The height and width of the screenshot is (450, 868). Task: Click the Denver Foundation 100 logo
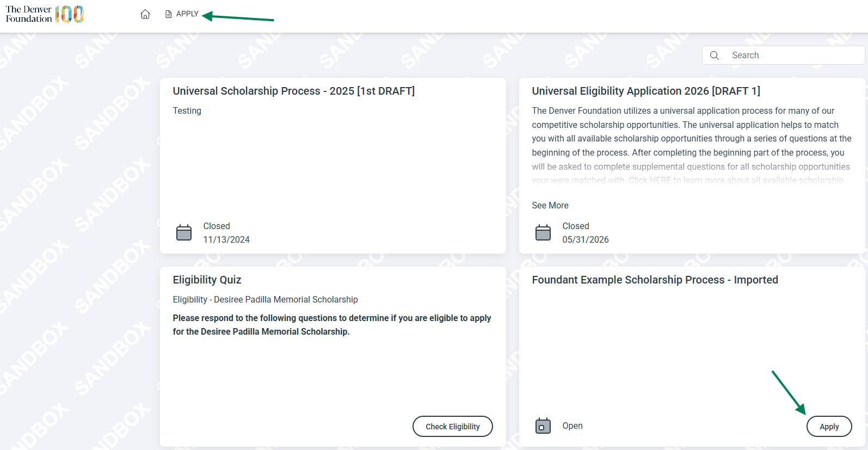coord(45,14)
